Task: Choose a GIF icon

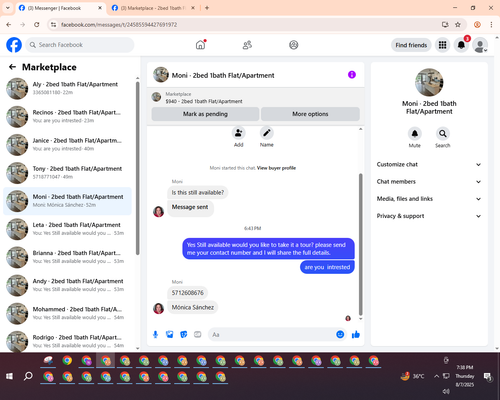Action: tap(198, 334)
